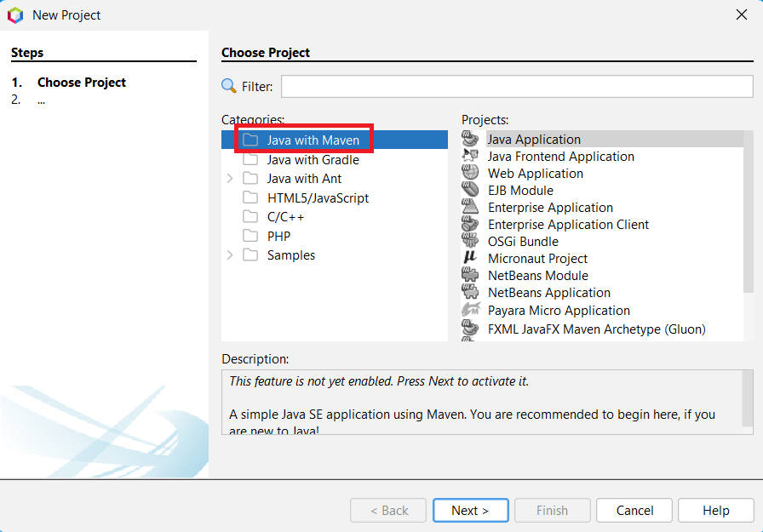763x532 pixels.
Task: Click the C/C++ folder icon
Action: 250,217
